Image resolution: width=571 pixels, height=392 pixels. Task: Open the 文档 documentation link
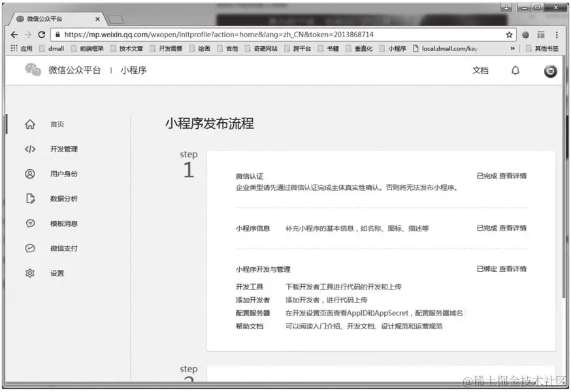(x=480, y=71)
